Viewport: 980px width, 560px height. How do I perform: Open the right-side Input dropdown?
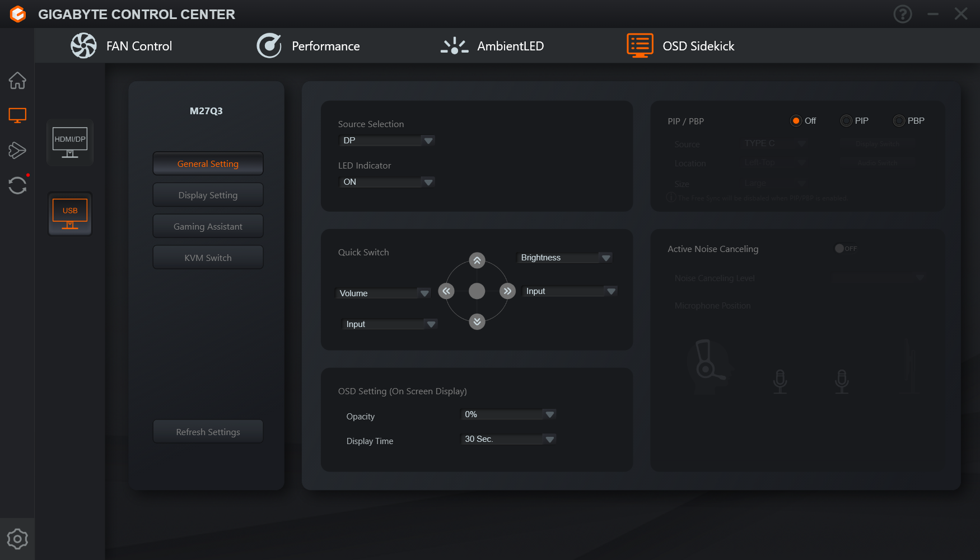[x=570, y=291]
